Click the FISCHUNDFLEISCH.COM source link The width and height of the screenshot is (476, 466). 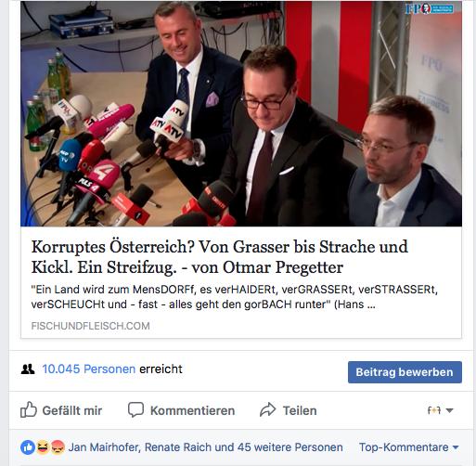point(90,326)
